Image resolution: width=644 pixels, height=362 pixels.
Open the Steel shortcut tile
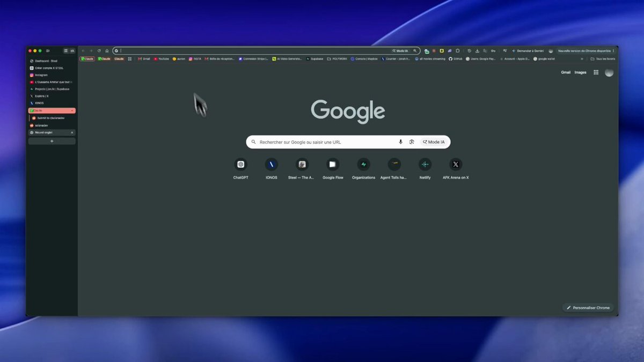coord(302,168)
